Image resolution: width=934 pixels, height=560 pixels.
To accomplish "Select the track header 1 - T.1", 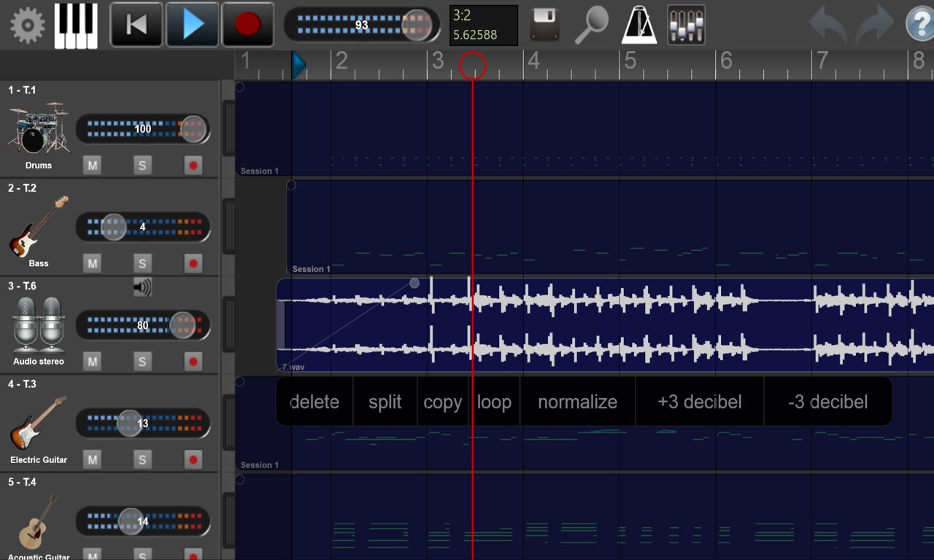I will 22,90.
